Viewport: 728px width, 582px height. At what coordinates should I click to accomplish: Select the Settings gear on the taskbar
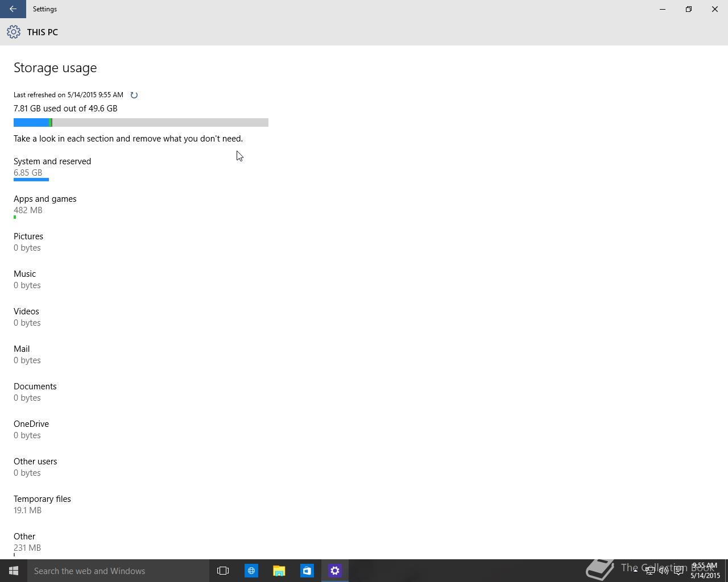click(x=334, y=571)
